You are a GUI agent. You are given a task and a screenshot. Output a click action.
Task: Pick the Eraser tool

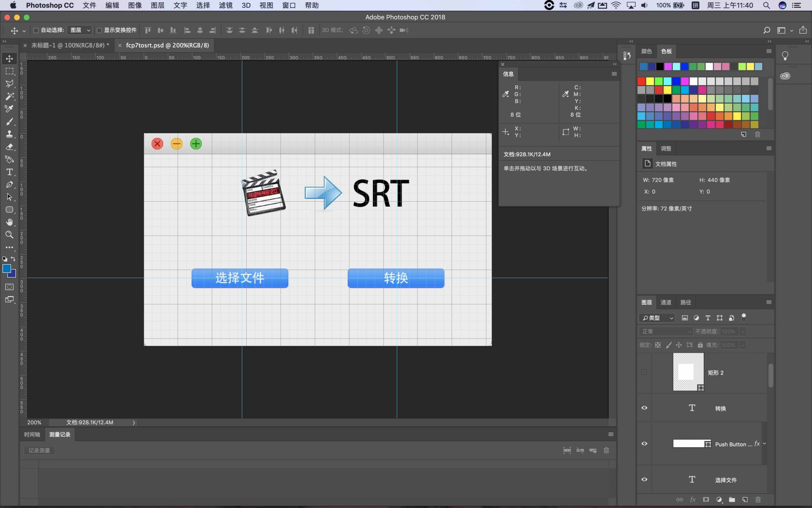(9, 147)
